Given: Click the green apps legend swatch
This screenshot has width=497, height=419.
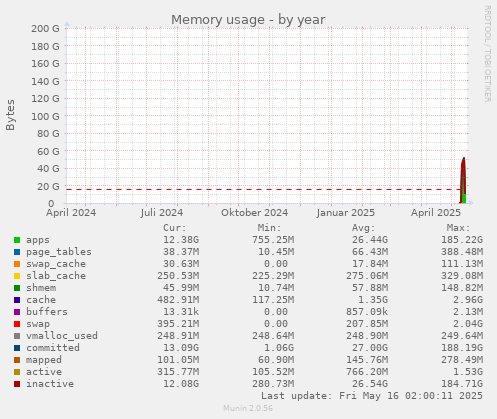Looking at the screenshot, I should (x=17, y=240).
